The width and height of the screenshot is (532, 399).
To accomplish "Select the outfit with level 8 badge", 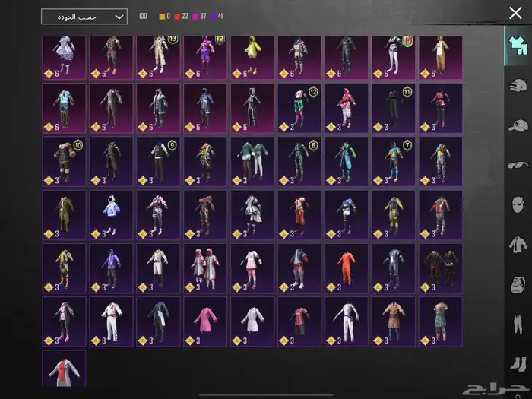I will pyautogui.click(x=299, y=161).
